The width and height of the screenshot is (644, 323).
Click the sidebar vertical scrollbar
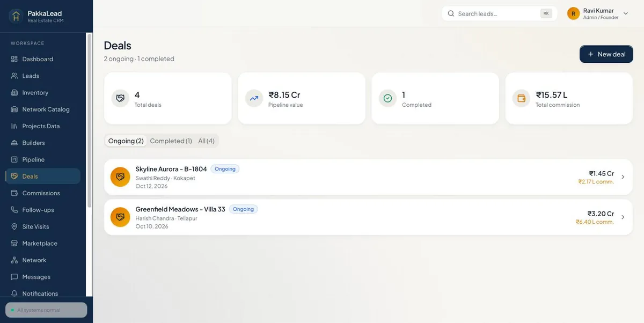tap(89, 120)
